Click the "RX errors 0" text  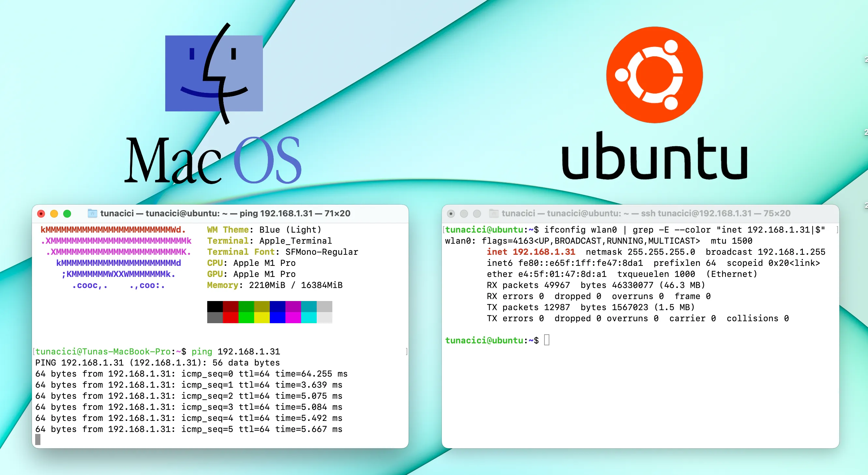coord(515,296)
